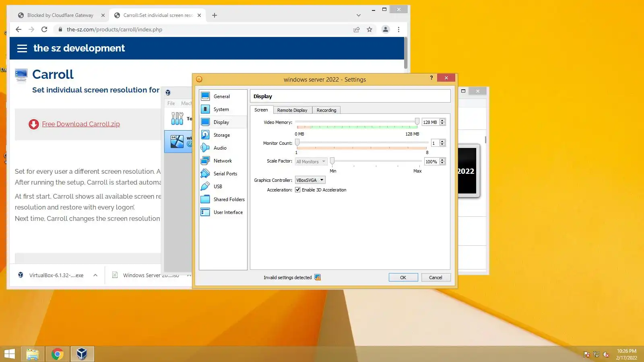This screenshot has height=362, width=644.
Task: Select the Carroll screen resolution browser tab
Action: click(x=158, y=15)
